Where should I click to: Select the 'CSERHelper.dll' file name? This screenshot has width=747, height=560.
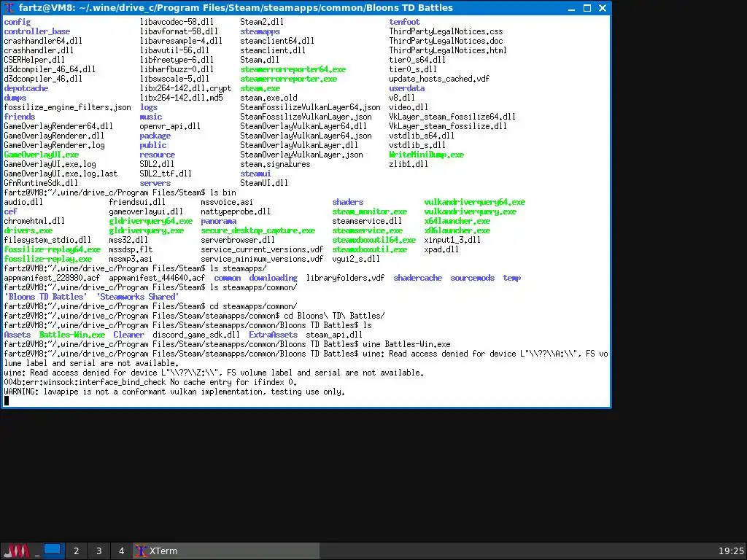[34, 60]
